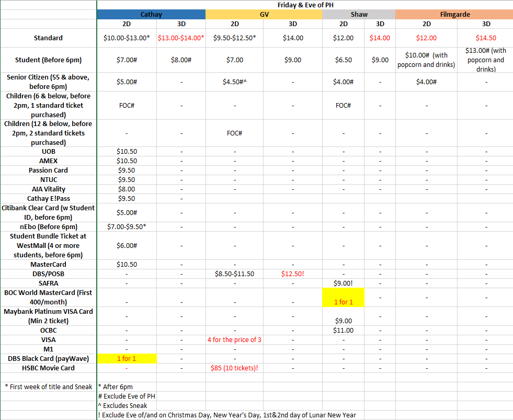The width and height of the screenshot is (513, 420).
Task: Click the "^ Excludes Sneak" footnote
Action: pos(123,406)
